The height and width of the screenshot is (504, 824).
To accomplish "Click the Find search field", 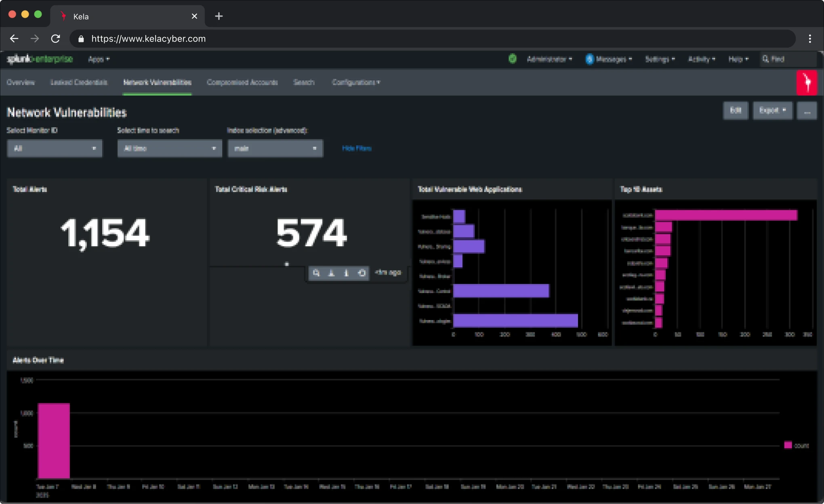I will (788, 59).
